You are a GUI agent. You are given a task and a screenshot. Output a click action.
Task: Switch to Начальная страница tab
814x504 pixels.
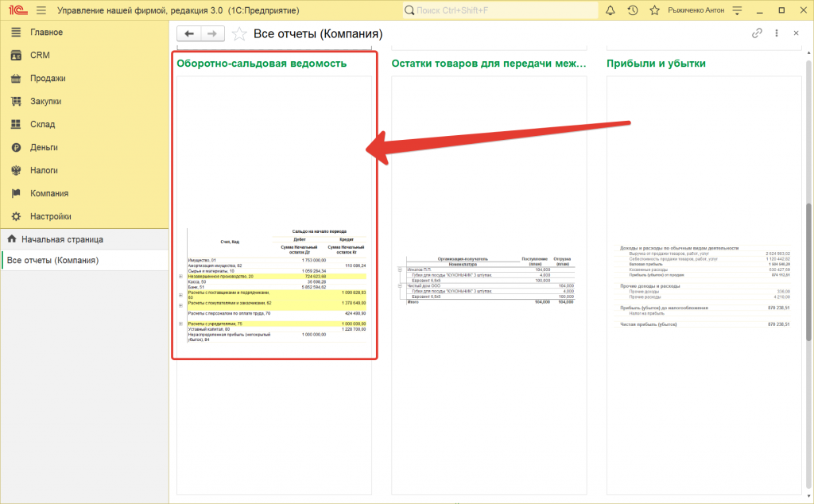coord(62,239)
